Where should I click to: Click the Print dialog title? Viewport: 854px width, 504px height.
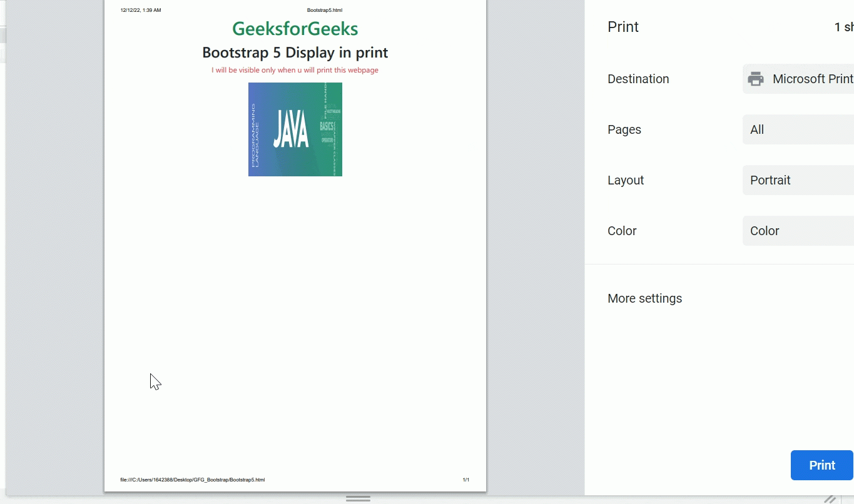tap(623, 27)
